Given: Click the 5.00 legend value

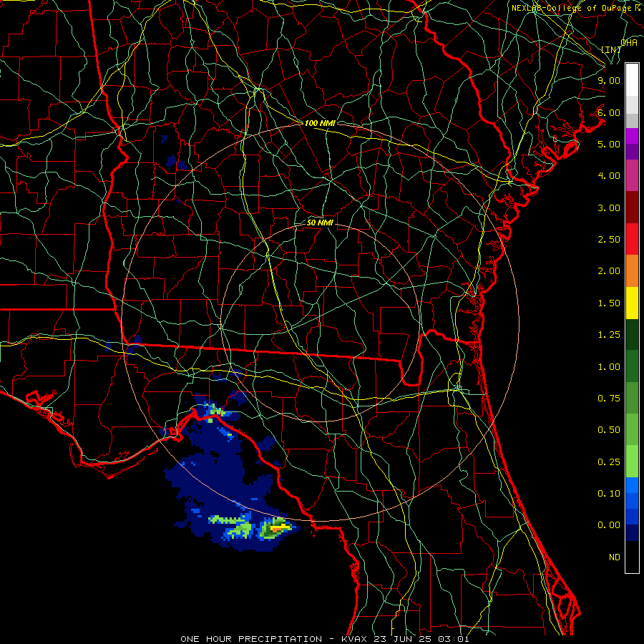Looking at the screenshot, I should pos(609,144).
